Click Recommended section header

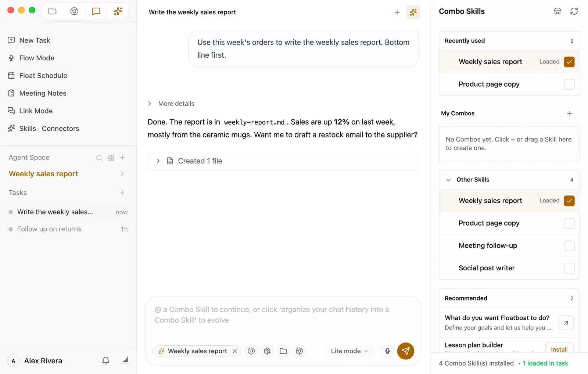pos(509,298)
